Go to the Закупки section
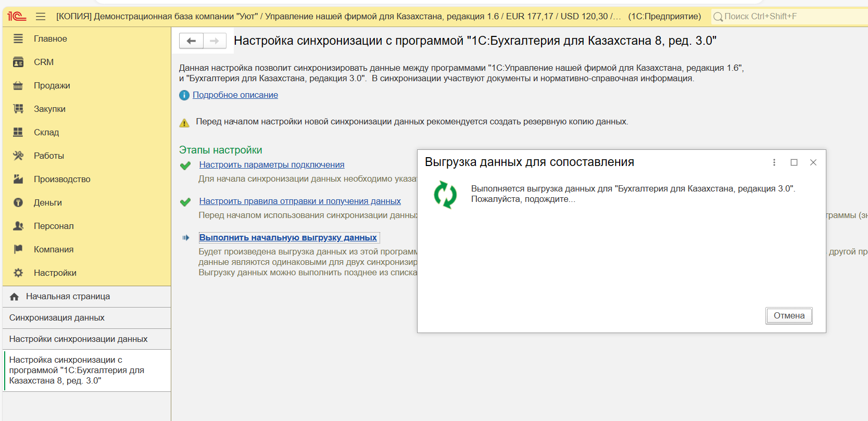Viewport: 868px width, 421px height. click(x=49, y=109)
